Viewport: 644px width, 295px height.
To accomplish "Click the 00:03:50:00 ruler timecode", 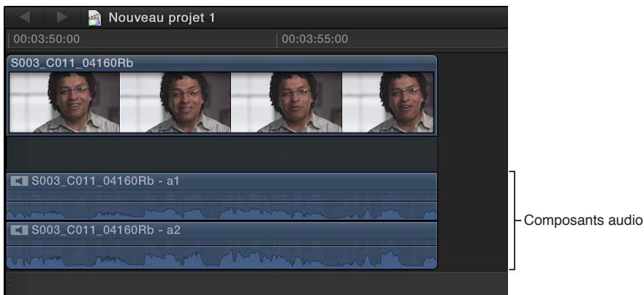I will tap(46, 39).
